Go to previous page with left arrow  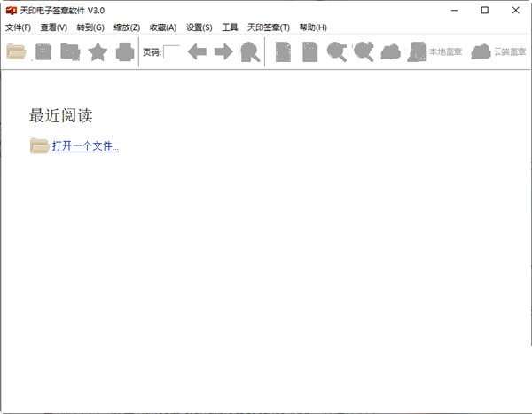(197, 52)
